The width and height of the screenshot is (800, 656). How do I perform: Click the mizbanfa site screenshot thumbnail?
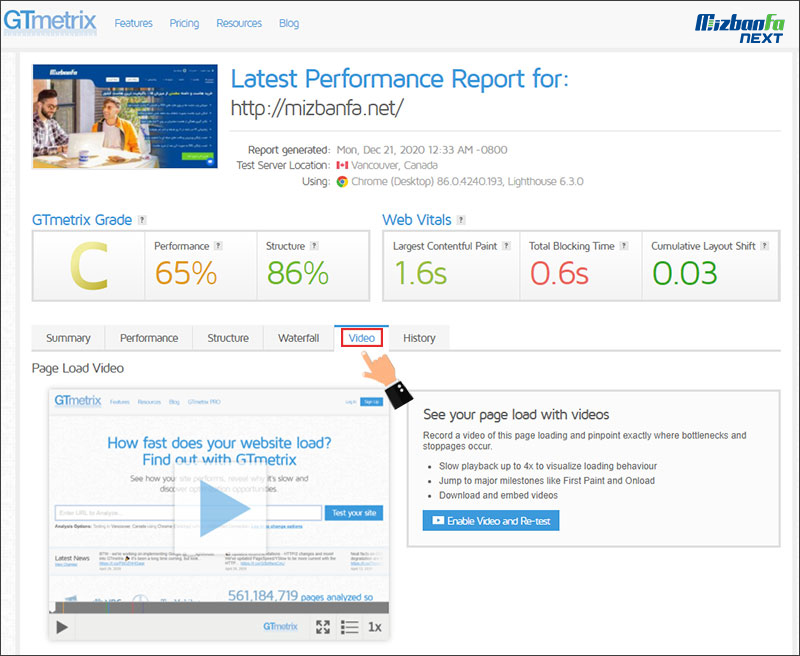125,116
